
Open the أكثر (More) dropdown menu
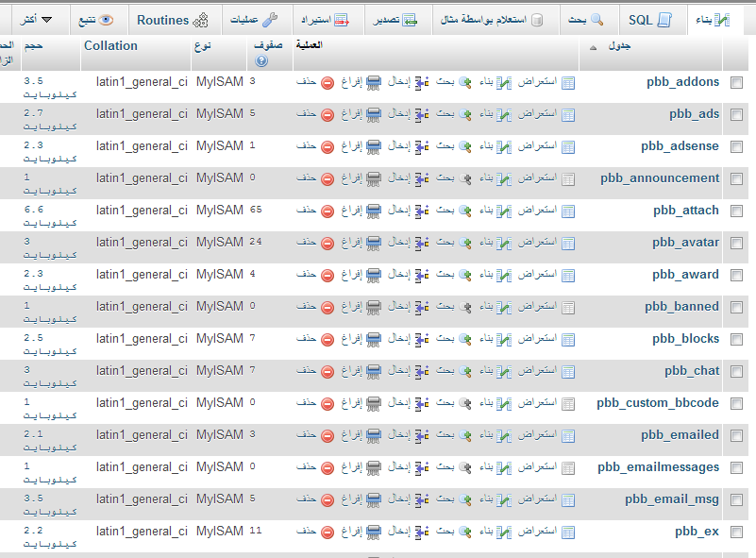click(x=36, y=20)
